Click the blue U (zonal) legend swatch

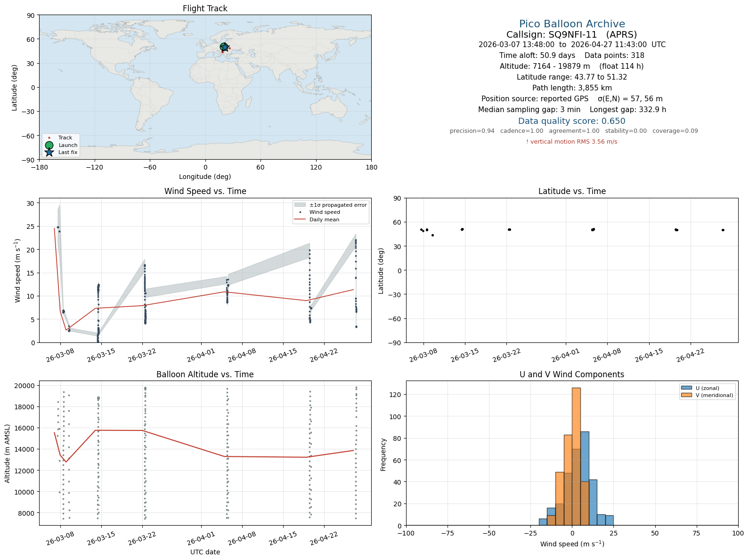point(686,388)
